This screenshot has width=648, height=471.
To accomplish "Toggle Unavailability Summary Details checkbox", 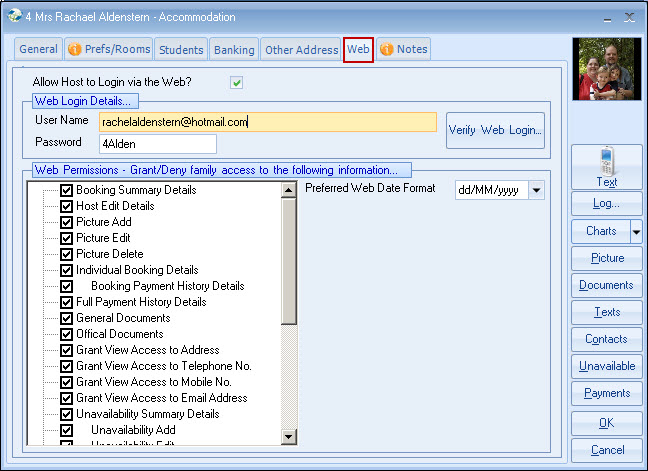I will click(x=67, y=414).
